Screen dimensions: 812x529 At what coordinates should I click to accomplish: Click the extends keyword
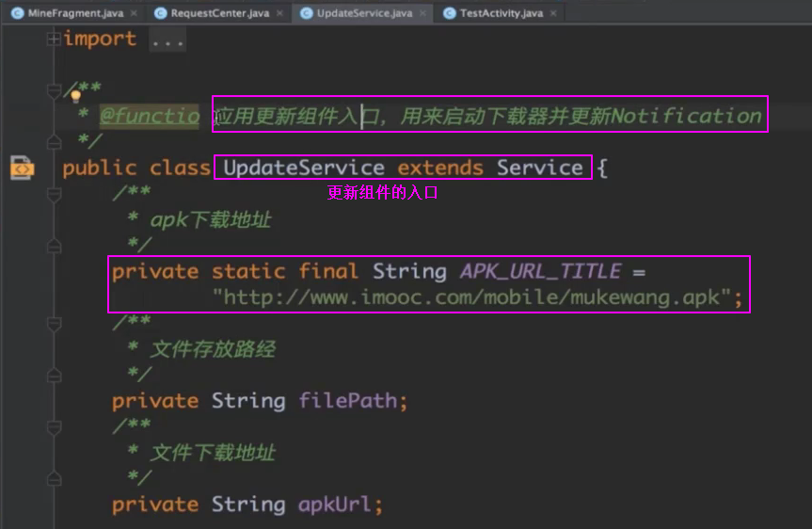(x=440, y=168)
